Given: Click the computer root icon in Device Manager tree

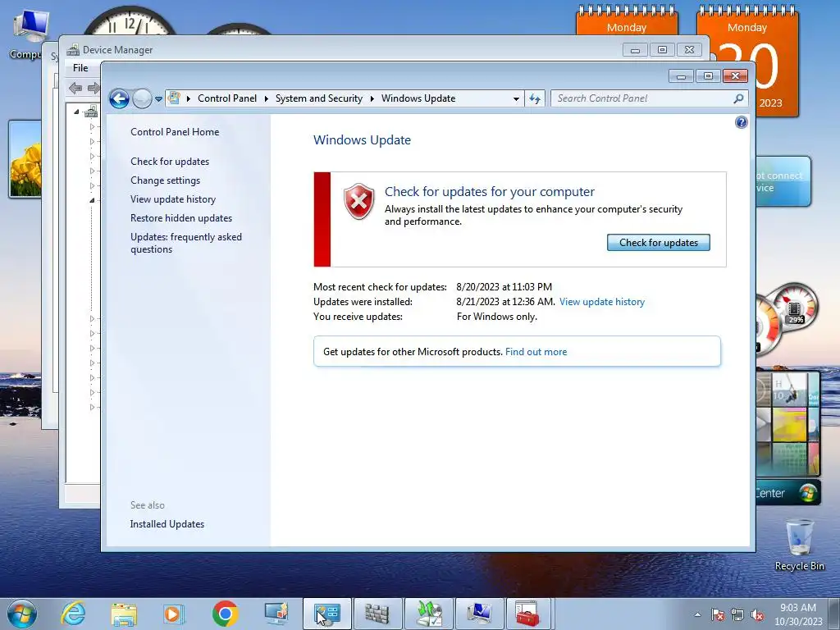Looking at the screenshot, I should pyautogui.click(x=91, y=112).
